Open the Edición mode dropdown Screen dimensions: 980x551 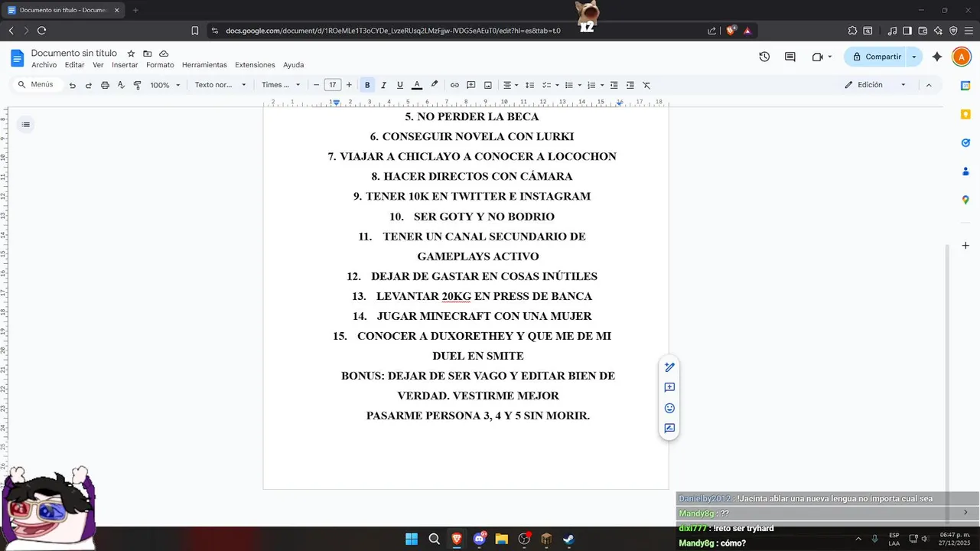[x=876, y=85]
